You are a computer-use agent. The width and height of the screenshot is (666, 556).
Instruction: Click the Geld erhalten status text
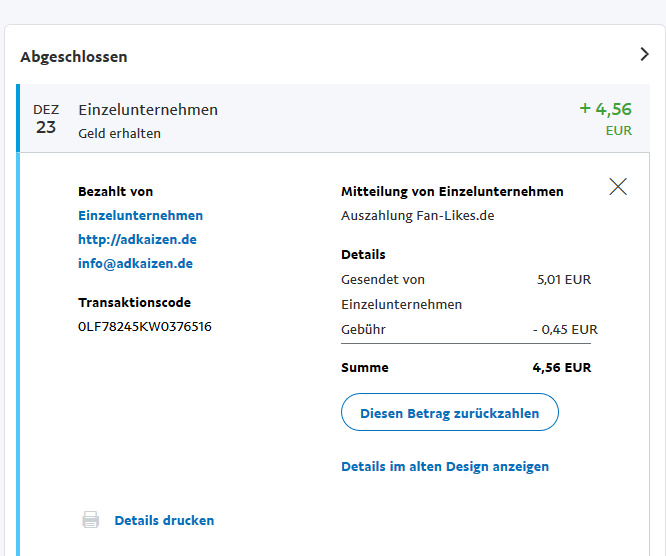pyautogui.click(x=119, y=133)
